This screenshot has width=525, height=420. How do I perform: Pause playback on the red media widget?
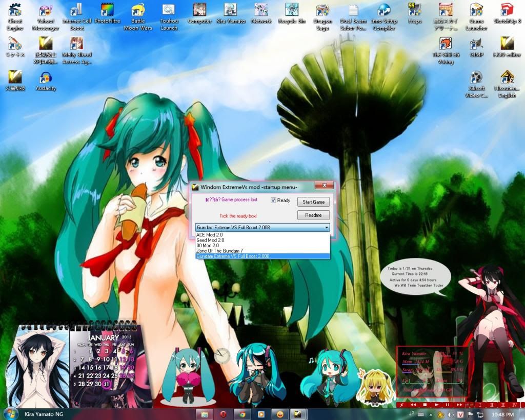click(448, 405)
